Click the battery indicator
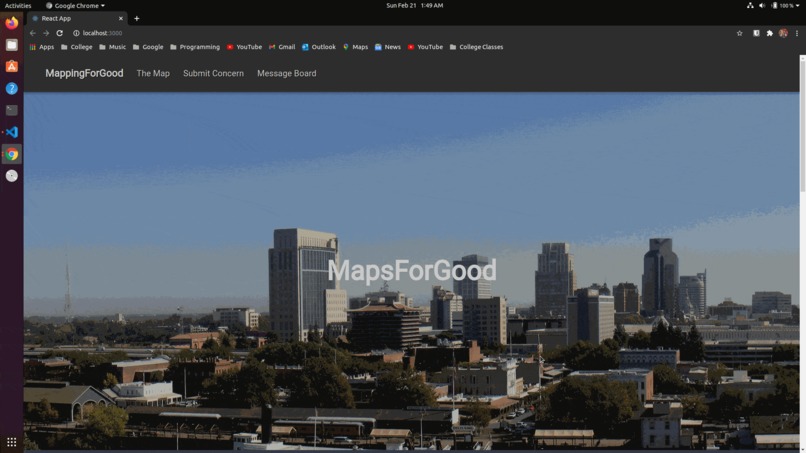This screenshot has height=453, width=806. [782, 6]
